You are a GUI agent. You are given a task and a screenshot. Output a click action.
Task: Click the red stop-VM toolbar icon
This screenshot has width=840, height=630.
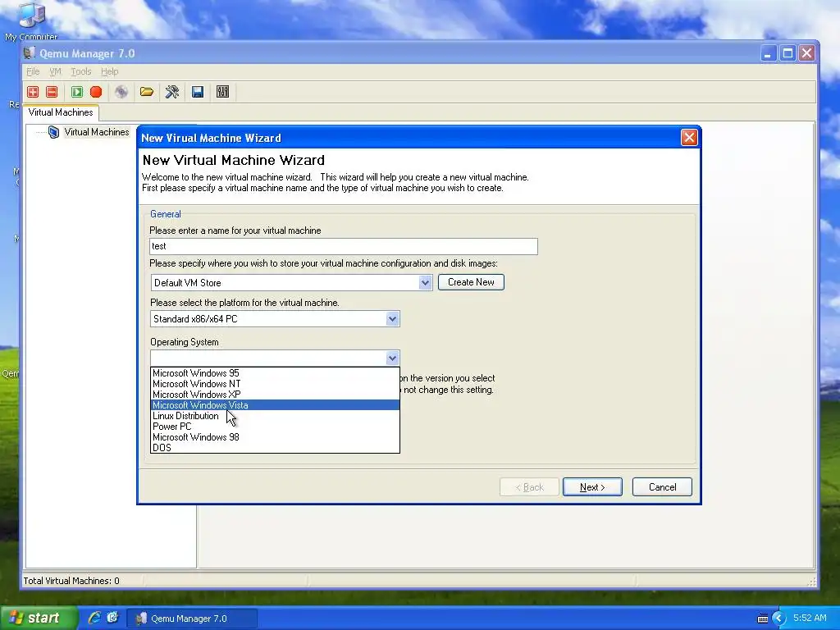point(96,92)
